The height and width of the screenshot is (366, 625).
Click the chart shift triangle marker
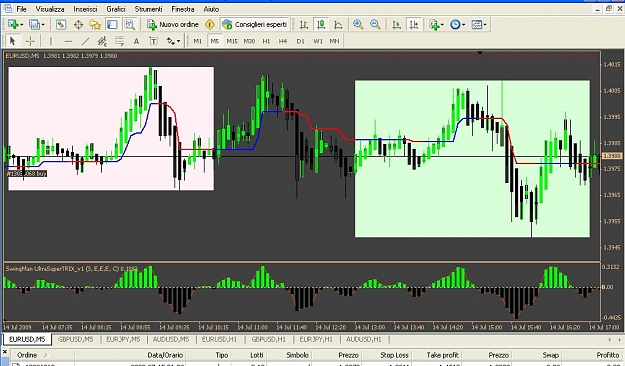pyautogui.click(x=480, y=53)
